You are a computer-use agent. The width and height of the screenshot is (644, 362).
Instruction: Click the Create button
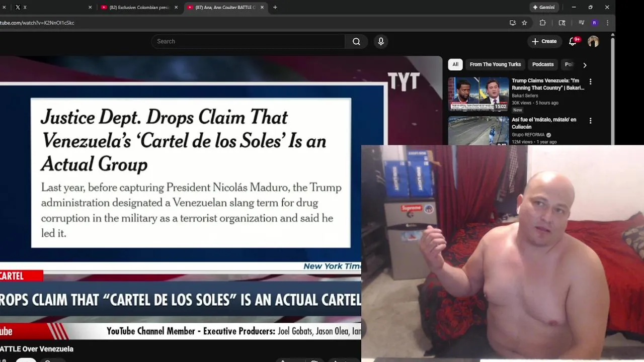pos(544,41)
